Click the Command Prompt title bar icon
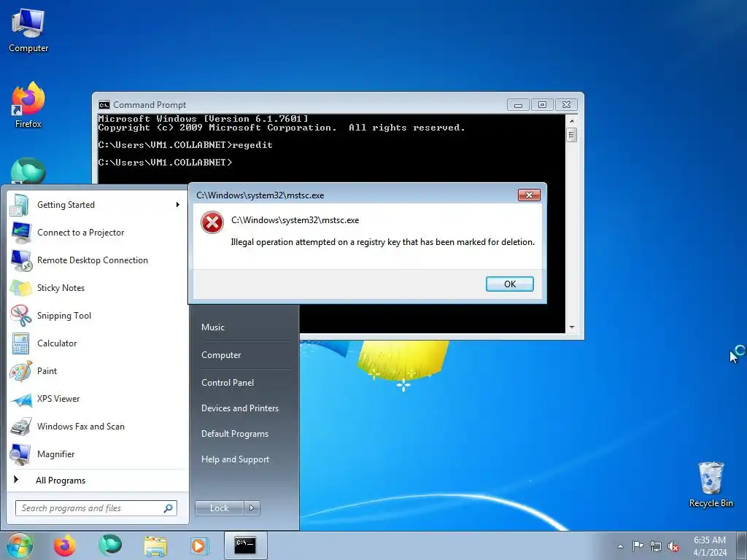 coord(104,105)
